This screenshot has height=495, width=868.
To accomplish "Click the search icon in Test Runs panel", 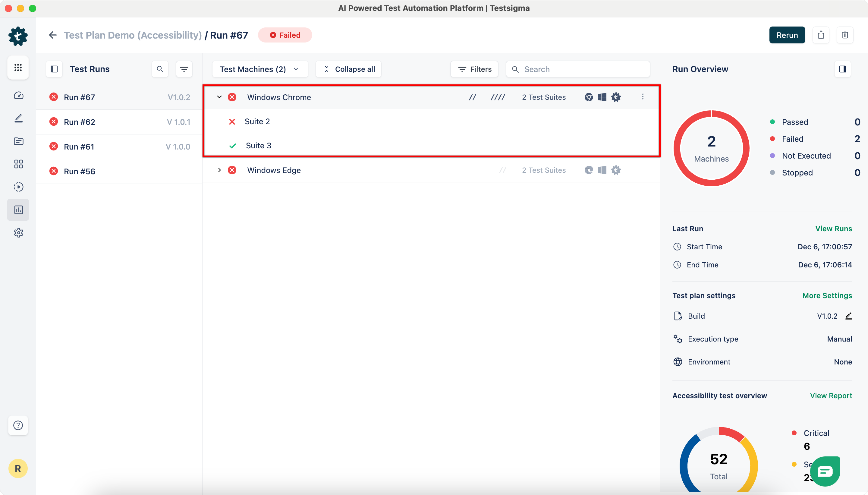I will [160, 69].
